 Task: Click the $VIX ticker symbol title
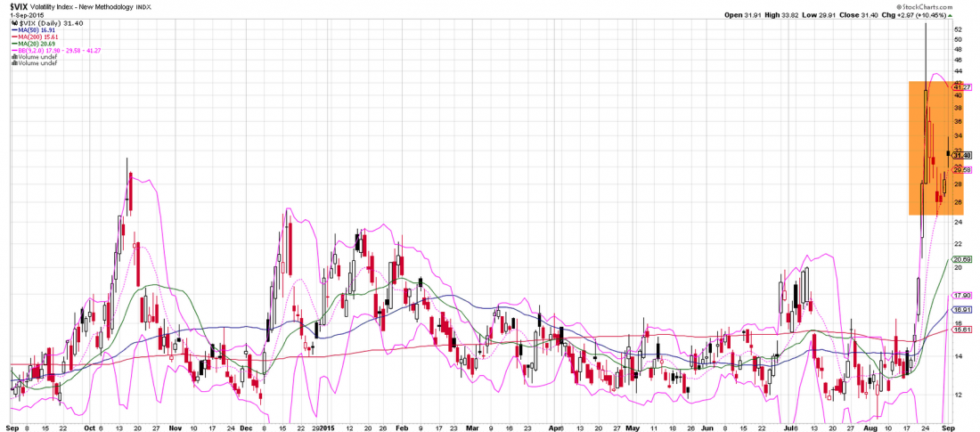click(18, 8)
